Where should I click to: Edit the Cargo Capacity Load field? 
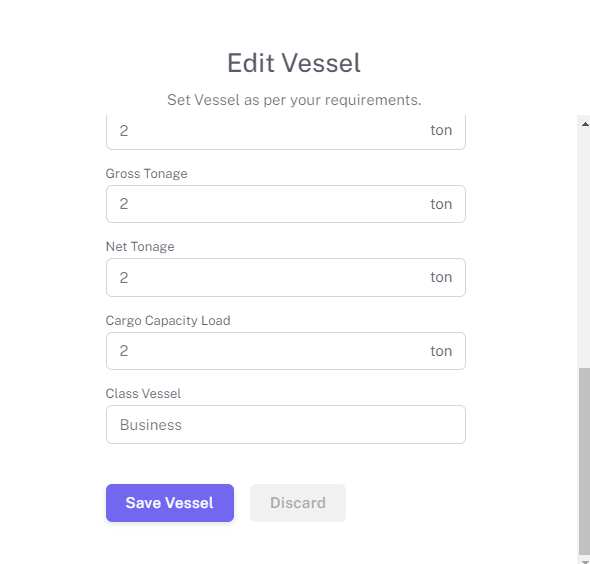pos(286,351)
